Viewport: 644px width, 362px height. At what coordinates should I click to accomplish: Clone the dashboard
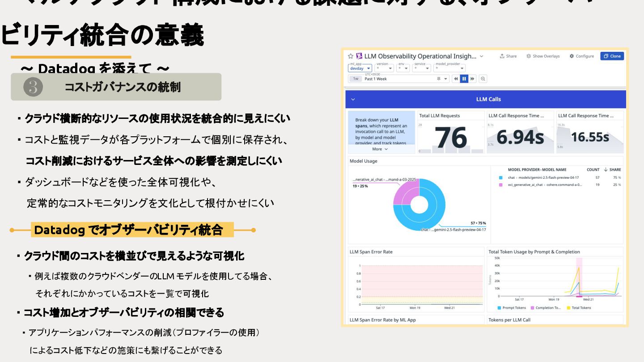coord(612,56)
